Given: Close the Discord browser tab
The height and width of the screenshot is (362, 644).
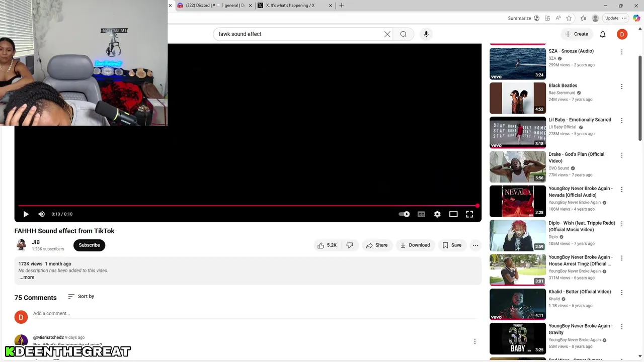Looking at the screenshot, I should (x=251, y=6).
